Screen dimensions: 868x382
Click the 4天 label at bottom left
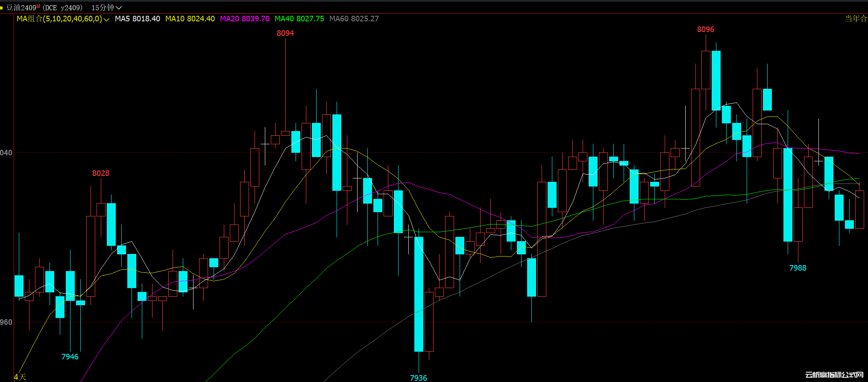[x=20, y=377]
